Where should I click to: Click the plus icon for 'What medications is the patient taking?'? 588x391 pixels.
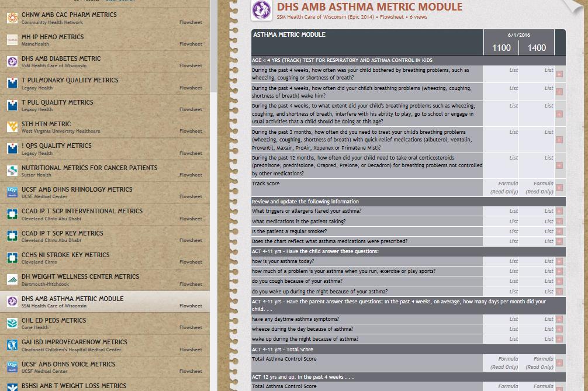[x=559, y=222]
